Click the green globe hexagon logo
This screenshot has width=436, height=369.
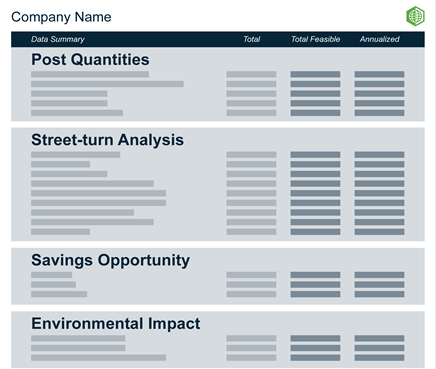pyautogui.click(x=415, y=16)
